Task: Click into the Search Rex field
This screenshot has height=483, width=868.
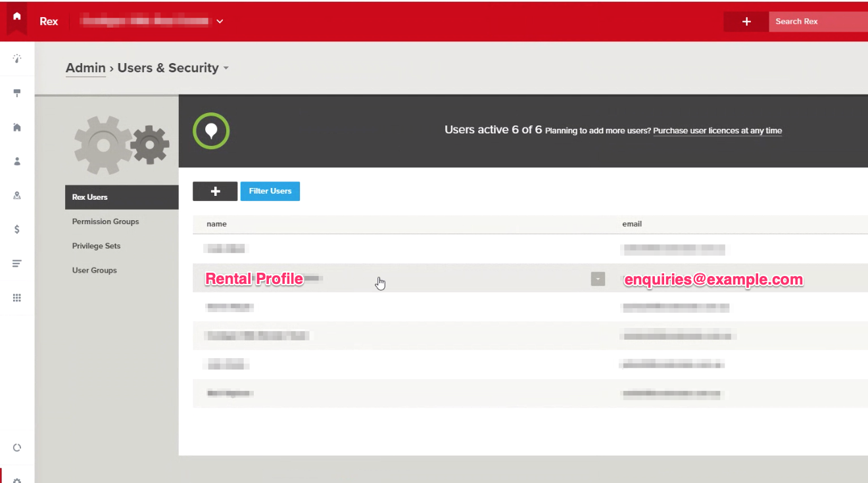Action: coord(818,22)
